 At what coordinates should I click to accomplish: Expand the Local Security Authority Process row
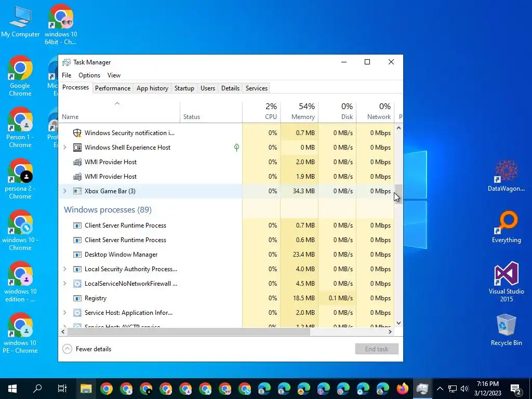point(65,269)
